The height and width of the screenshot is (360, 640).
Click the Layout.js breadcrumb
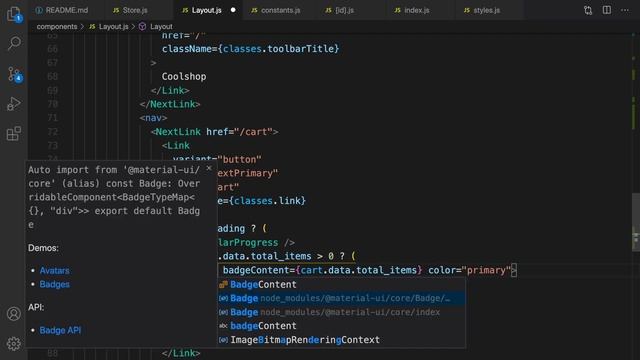[109, 27]
